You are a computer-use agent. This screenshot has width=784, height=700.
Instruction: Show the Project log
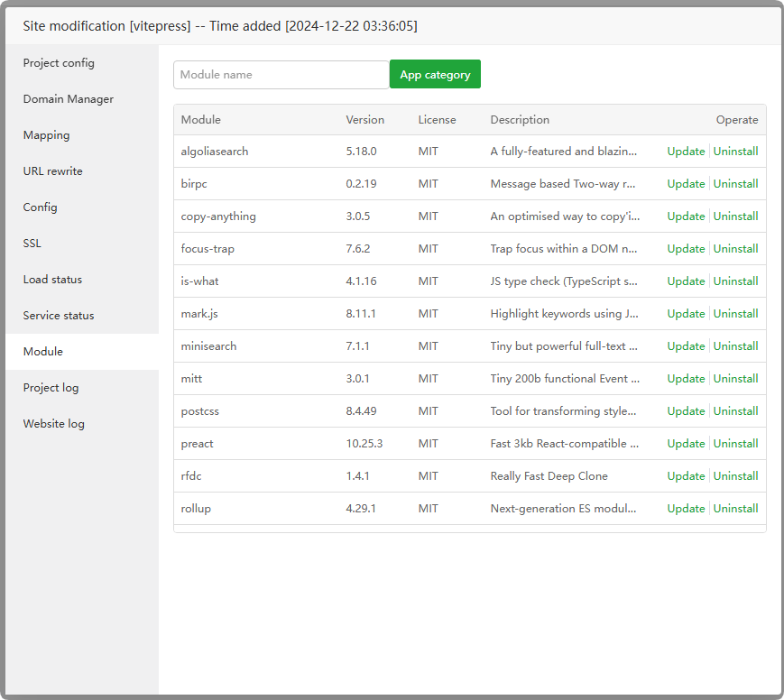click(x=51, y=388)
